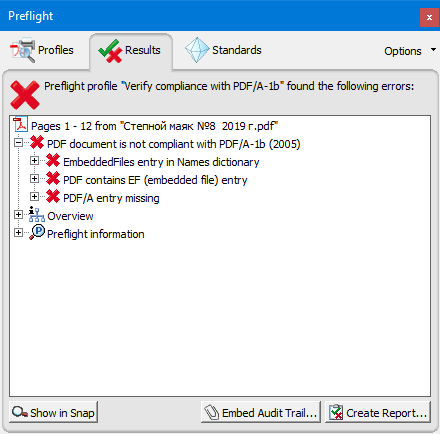
Task: Click red X icon beside EmbeddedFiles entry
Action: 53,161
